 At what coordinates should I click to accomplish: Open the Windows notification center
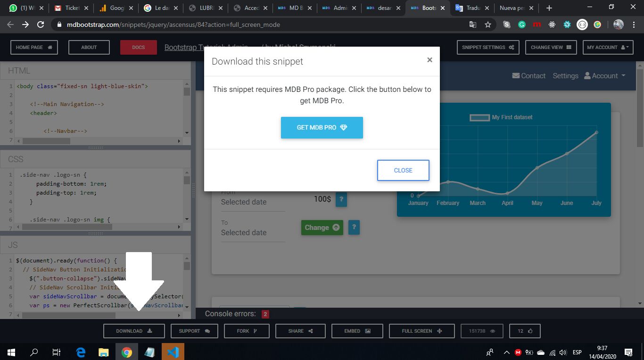click(x=628, y=352)
